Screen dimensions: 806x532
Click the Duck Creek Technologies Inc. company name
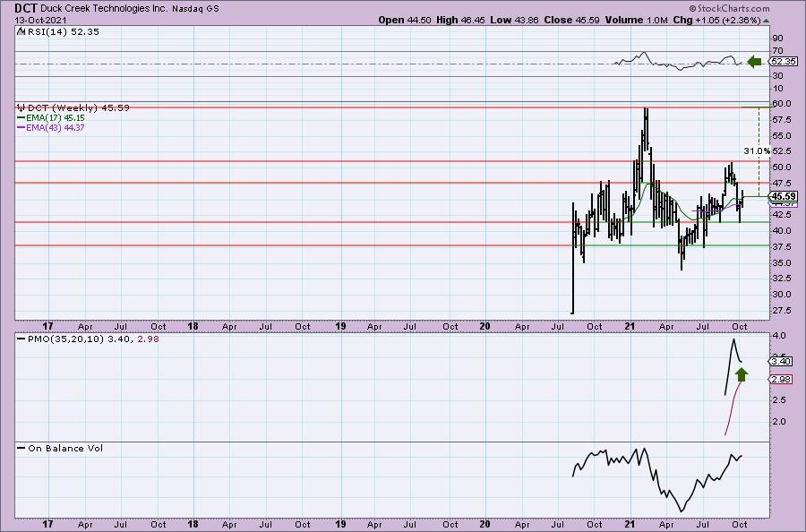coord(103,9)
